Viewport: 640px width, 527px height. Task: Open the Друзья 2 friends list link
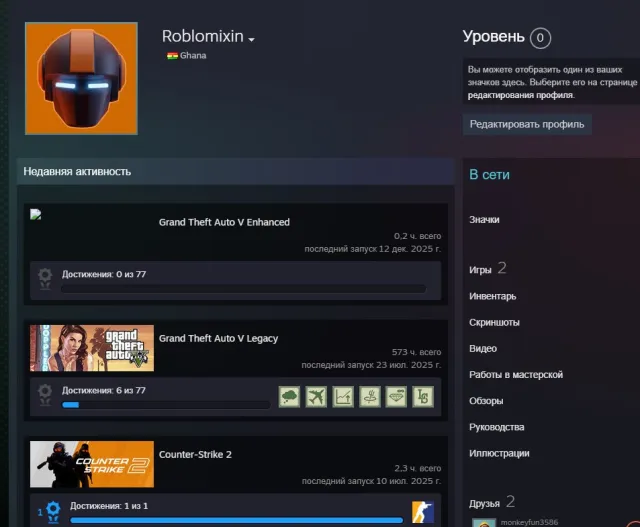pyautogui.click(x=492, y=503)
